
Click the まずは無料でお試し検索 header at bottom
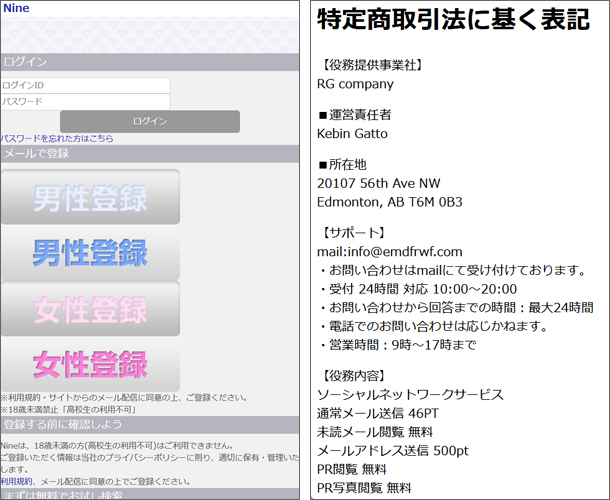pos(150,494)
